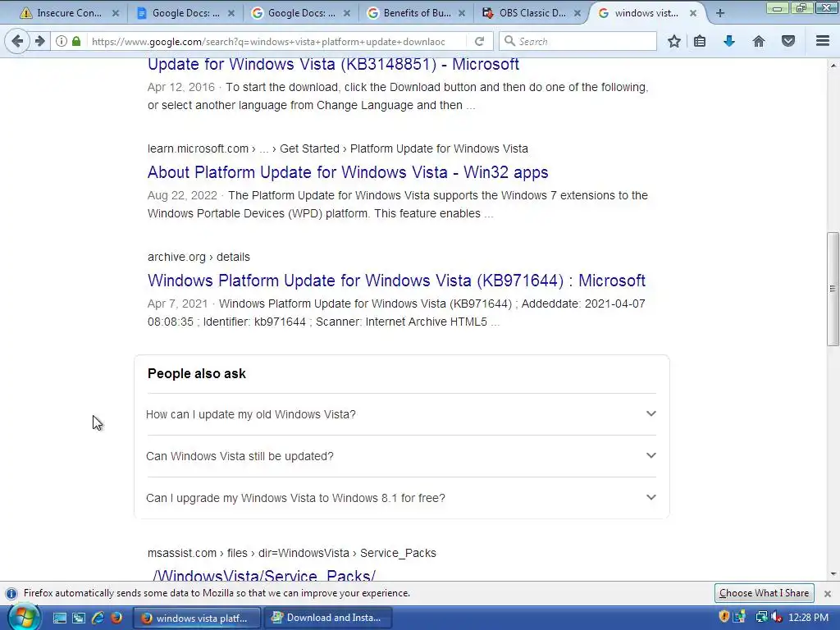Switch to the first Google Docs tab
The height and width of the screenshot is (630, 840).
(185, 13)
